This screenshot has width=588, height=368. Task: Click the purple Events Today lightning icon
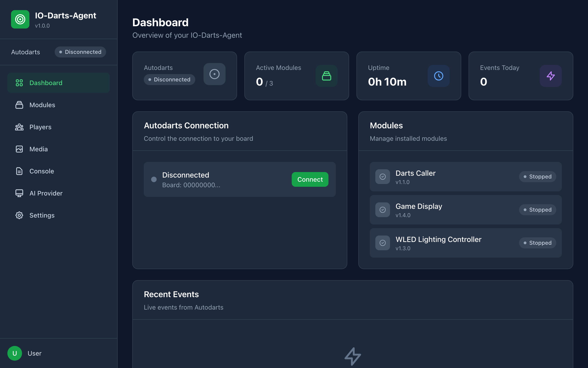click(x=551, y=76)
